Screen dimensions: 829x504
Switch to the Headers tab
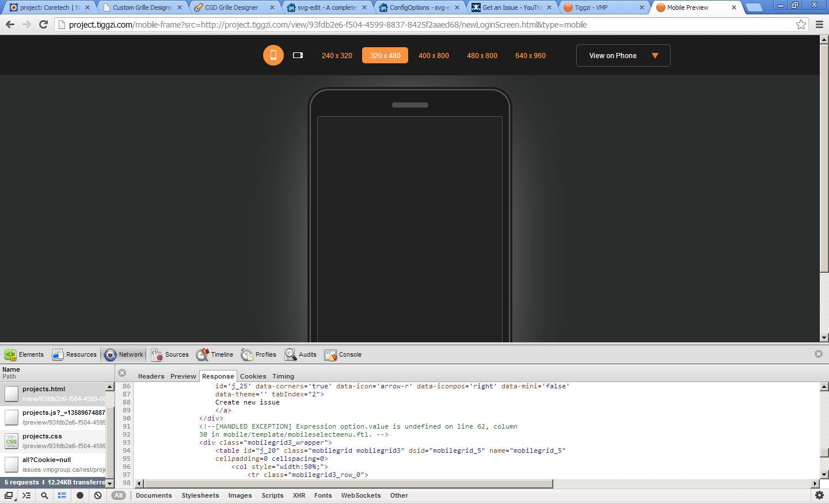(x=151, y=376)
